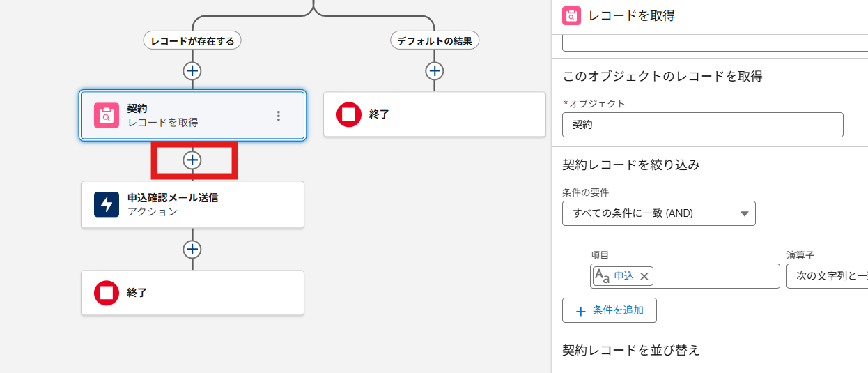Click red end icon in left branch
Viewport: 868px width, 373px height.
[107, 293]
